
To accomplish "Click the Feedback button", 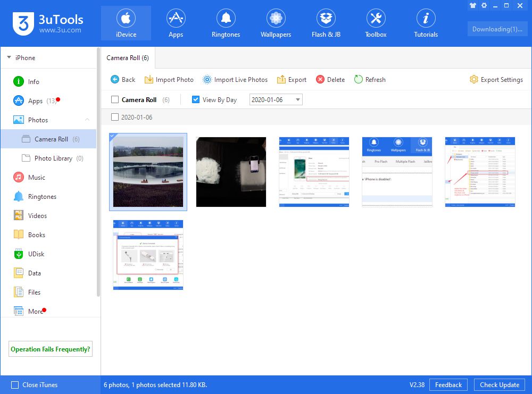I will 448,385.
